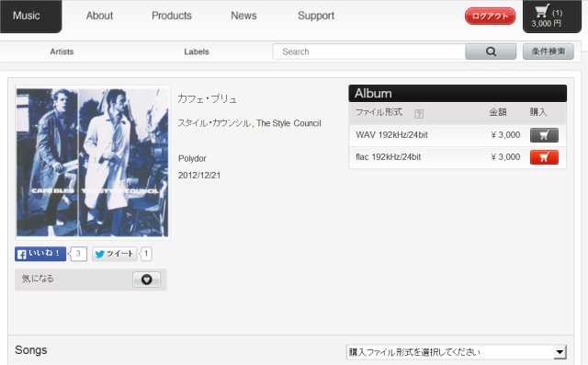588x365 pixels.
Task: Click the Facebook いいね！ like button
Action: 40,254
